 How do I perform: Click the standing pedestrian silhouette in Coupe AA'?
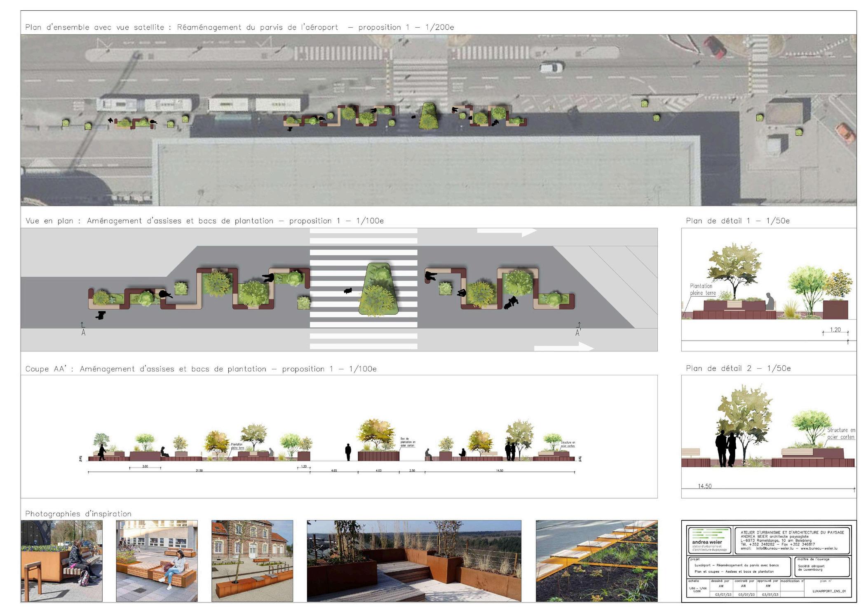(348, 452)
